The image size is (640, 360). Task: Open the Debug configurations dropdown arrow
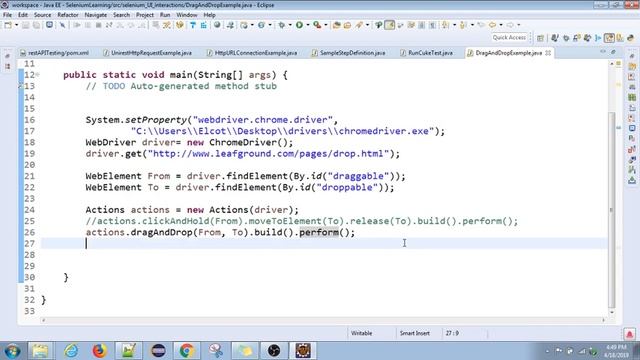(x=290, y=25)
